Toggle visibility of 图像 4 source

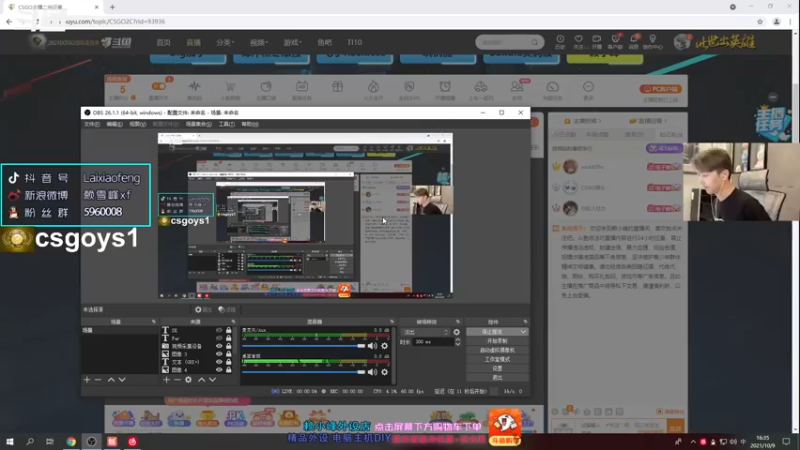coord(219,369)
